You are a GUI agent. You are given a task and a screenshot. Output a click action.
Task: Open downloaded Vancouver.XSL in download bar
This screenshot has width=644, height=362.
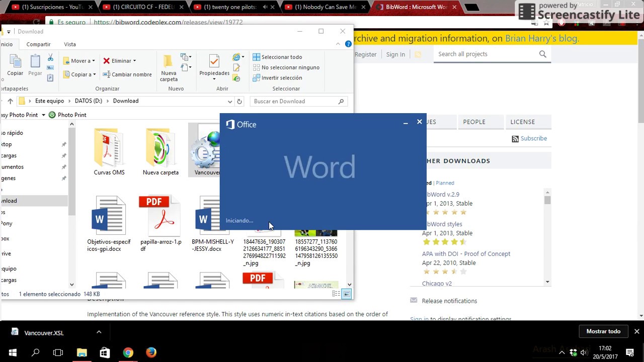44,332
